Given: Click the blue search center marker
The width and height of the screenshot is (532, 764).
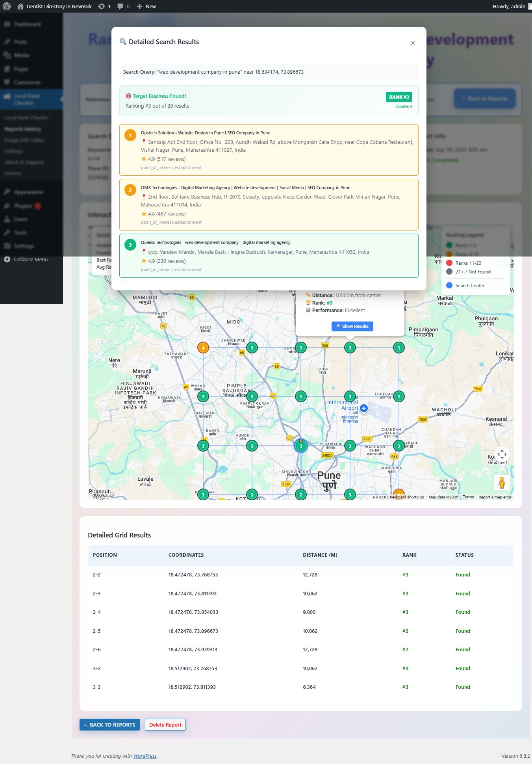Looking at the screenshot, I should 300,446.
